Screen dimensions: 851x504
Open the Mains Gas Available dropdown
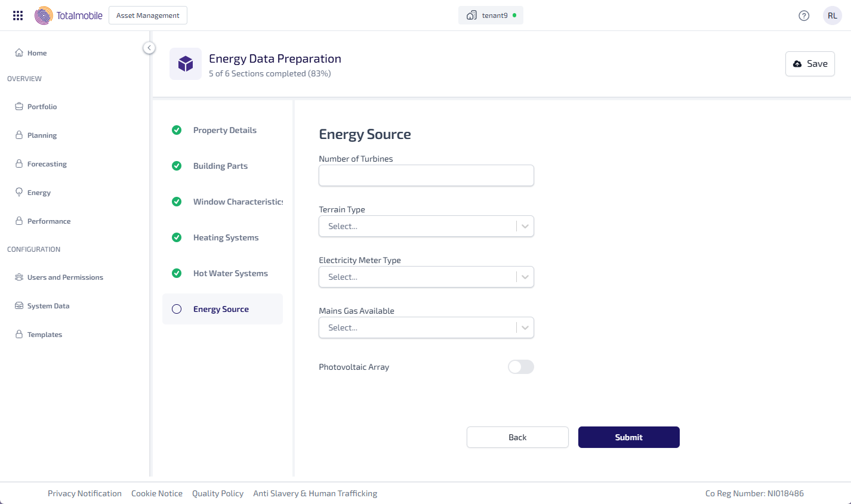coord(426,327)
